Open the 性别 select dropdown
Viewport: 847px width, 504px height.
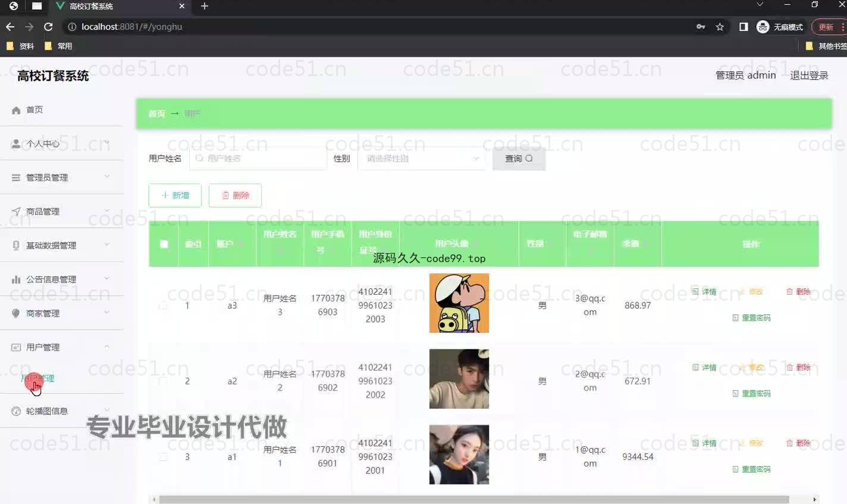422,159
